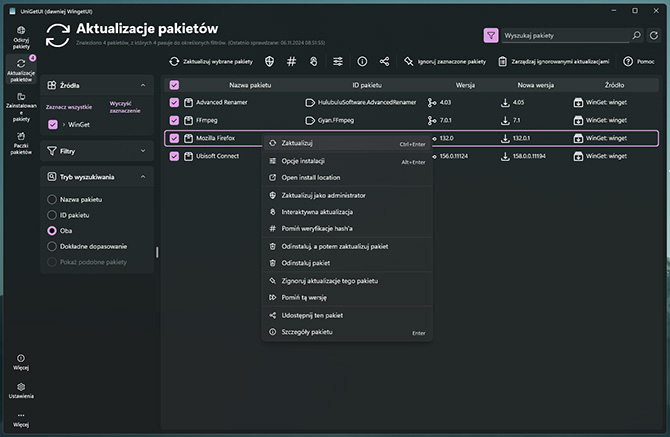Click the interactive update toolbar icon
This screenshot has width=670, height=437.
pos(314,62)
